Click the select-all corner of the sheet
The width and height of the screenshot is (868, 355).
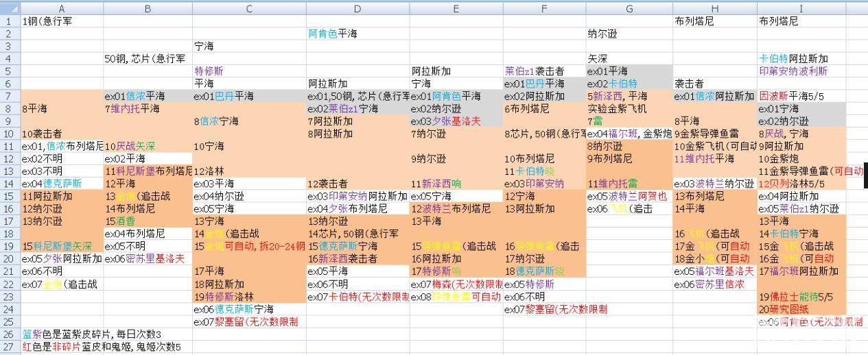[10, 8]
